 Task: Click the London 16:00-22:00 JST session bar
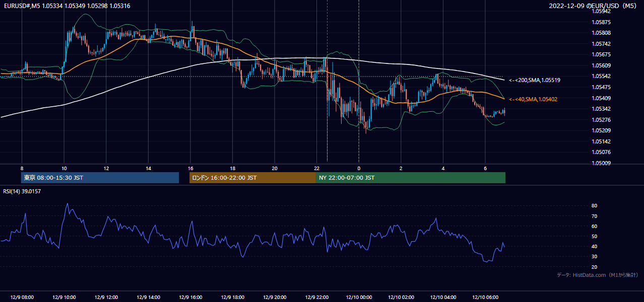tap(252, 178)
